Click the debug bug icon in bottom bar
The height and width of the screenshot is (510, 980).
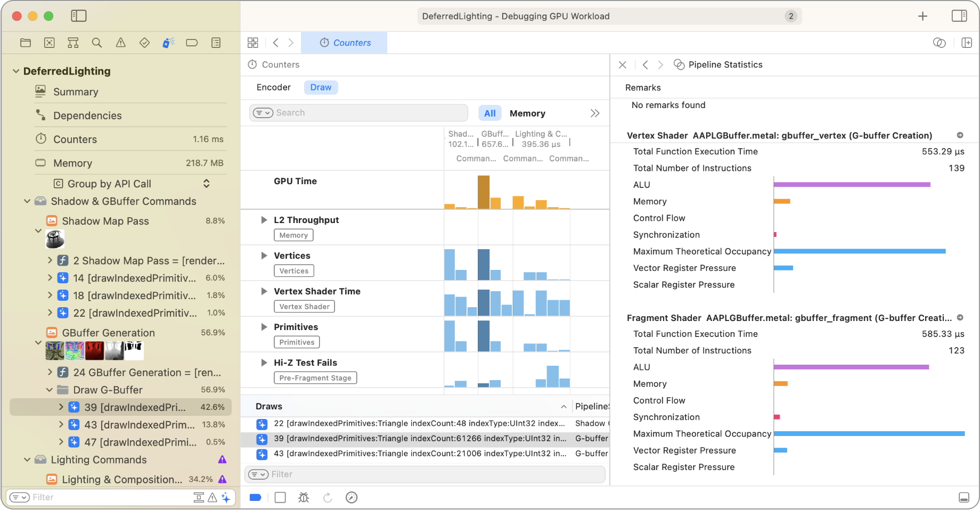304,497
